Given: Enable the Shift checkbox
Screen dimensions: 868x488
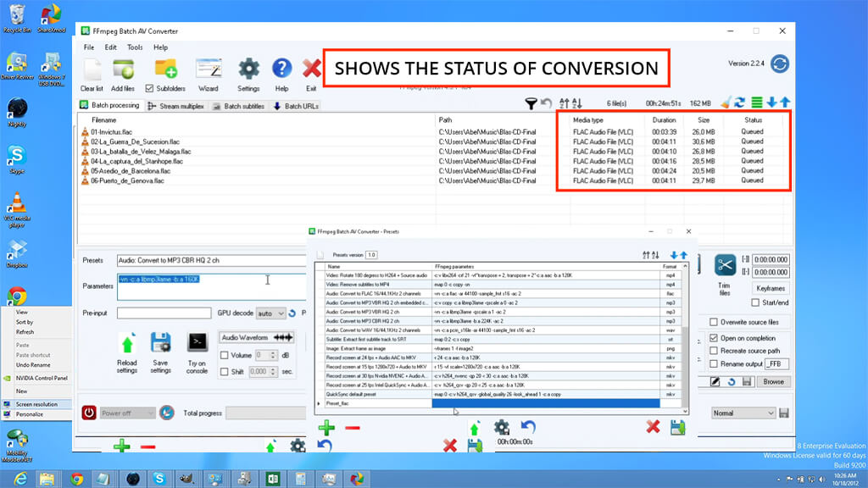Looking at the screenshot, I should [224, 372].
